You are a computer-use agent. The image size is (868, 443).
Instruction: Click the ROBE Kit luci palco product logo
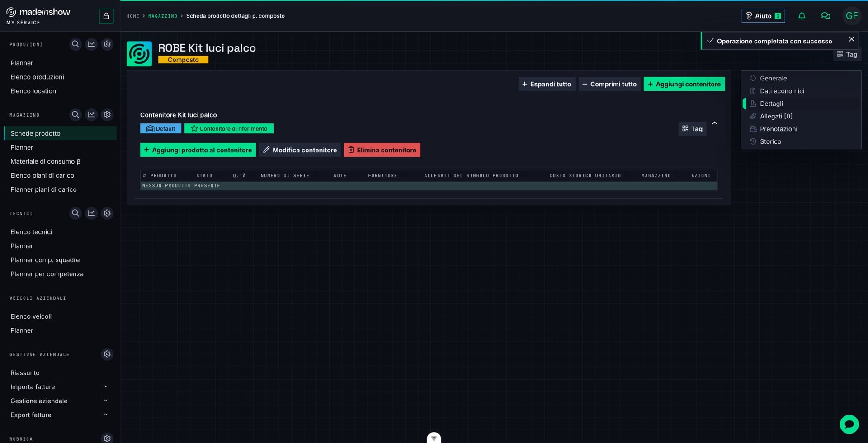pyautogui.click(x=139, y=54)
